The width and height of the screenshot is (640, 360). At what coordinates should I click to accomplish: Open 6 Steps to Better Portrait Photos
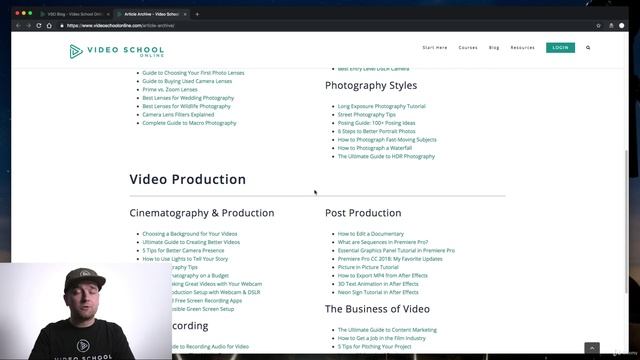(376, 131)
